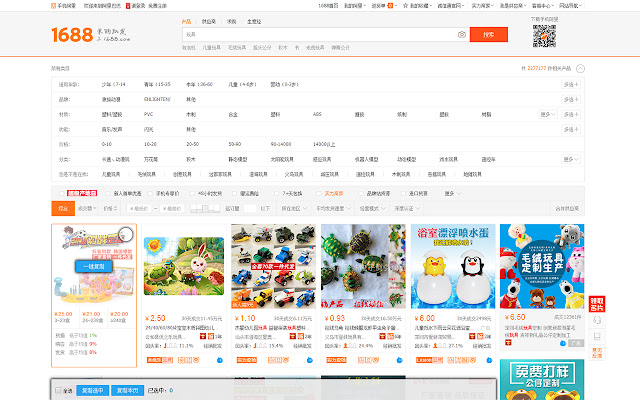
Task: Focus the maximum price input
Action: coord(172,209)
